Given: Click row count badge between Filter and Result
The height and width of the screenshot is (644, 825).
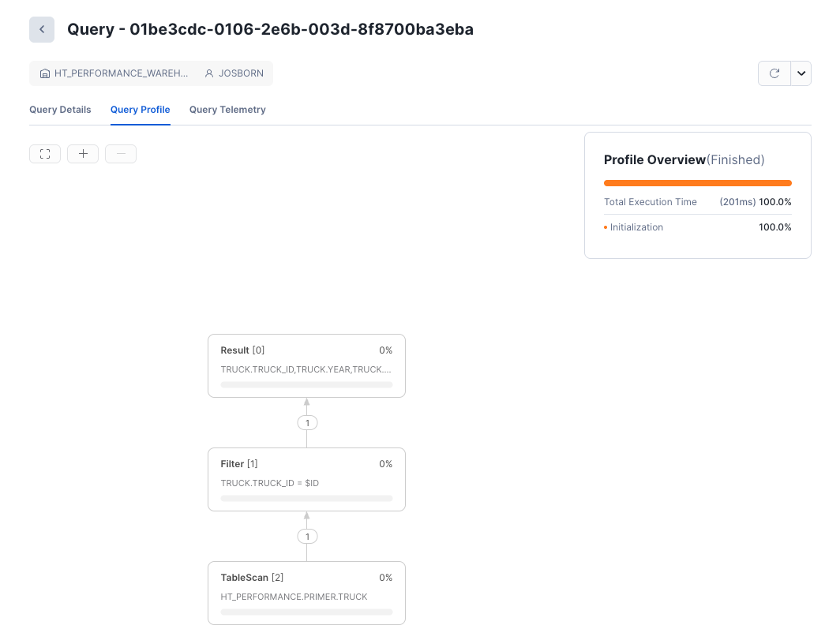Looking at the screenshot, I should [307, 423].
